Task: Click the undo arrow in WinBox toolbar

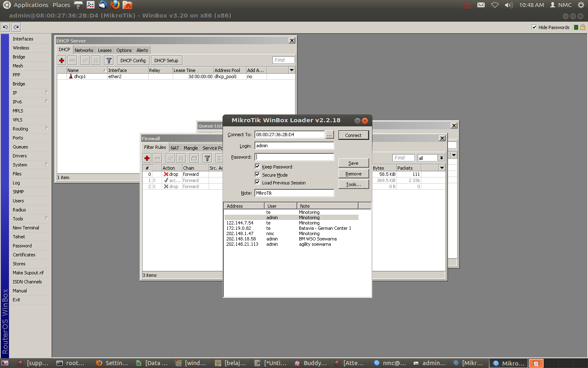Action: click(5, 27)
